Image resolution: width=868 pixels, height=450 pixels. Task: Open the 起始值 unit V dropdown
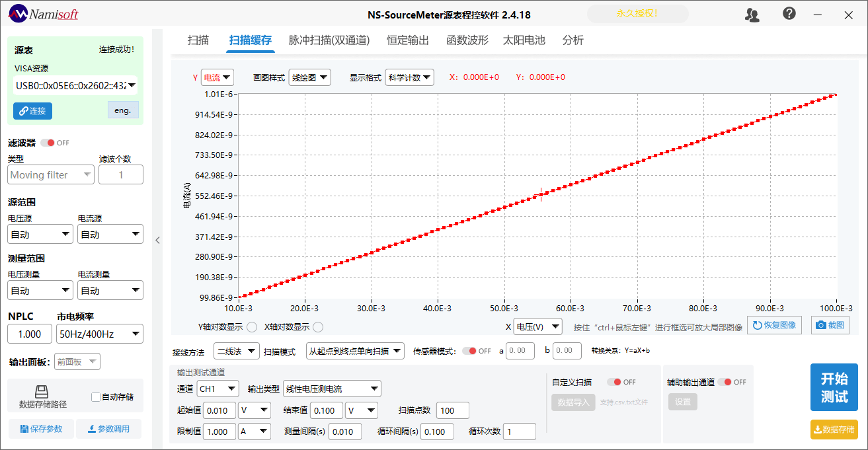tap(255, 410)
